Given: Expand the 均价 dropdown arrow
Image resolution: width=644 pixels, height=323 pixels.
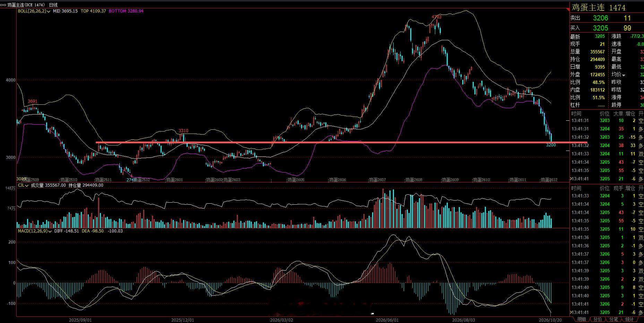Looking at the screenshot, I should click(624, 75).
